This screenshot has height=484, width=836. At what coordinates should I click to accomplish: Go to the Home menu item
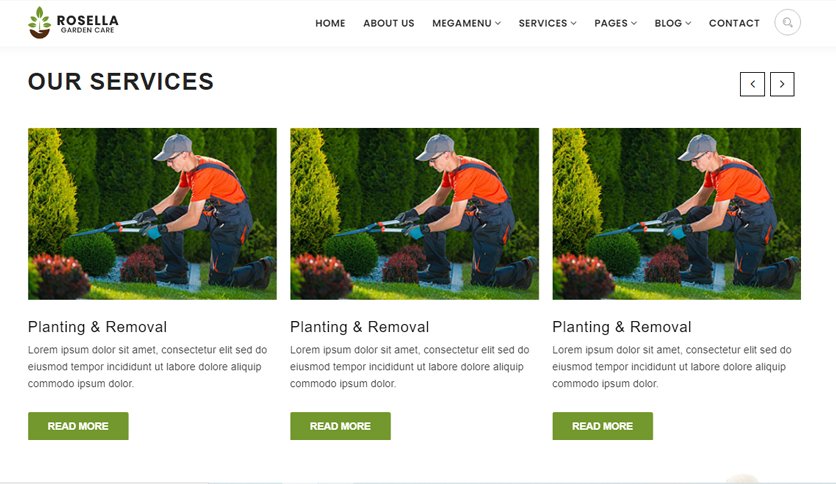(x=330, y=23)
